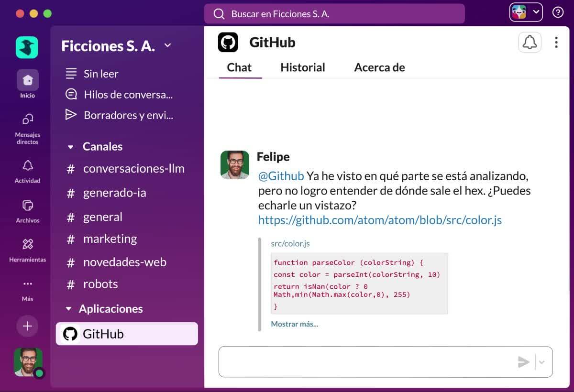Open the notifications bell in the GitHub header

(x=530, y=43)
